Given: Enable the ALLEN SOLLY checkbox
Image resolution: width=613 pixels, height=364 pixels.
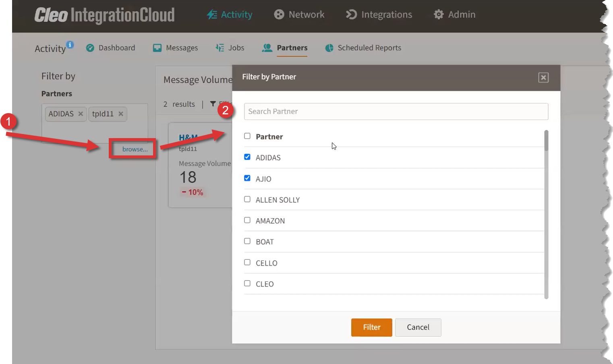Looking at the screenshot, I should coord(247,199).
